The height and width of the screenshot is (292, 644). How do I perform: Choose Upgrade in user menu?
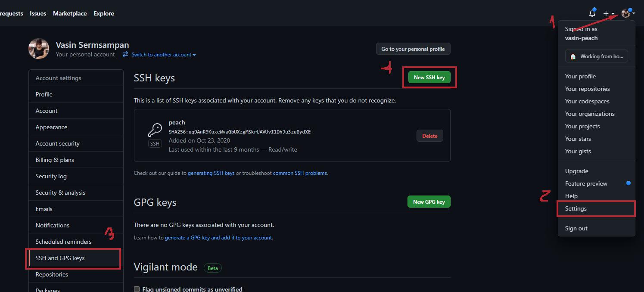click(596, 171)
